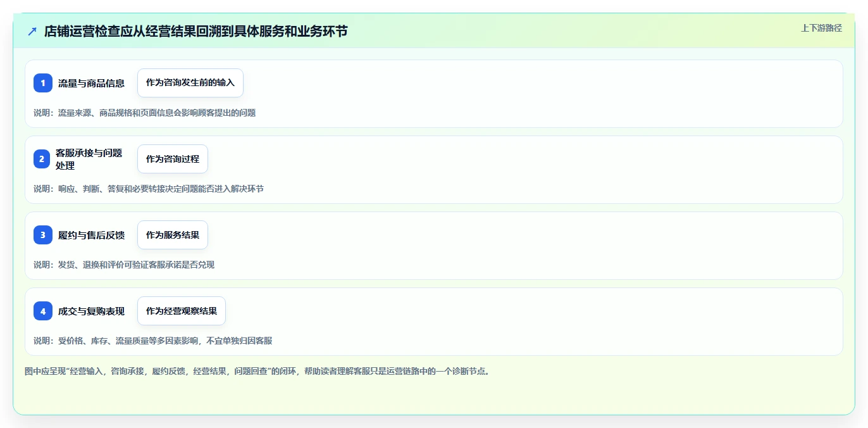Click the arrow icon beside the title
Viewport: 868px width, 428px height.
point(32,31)
